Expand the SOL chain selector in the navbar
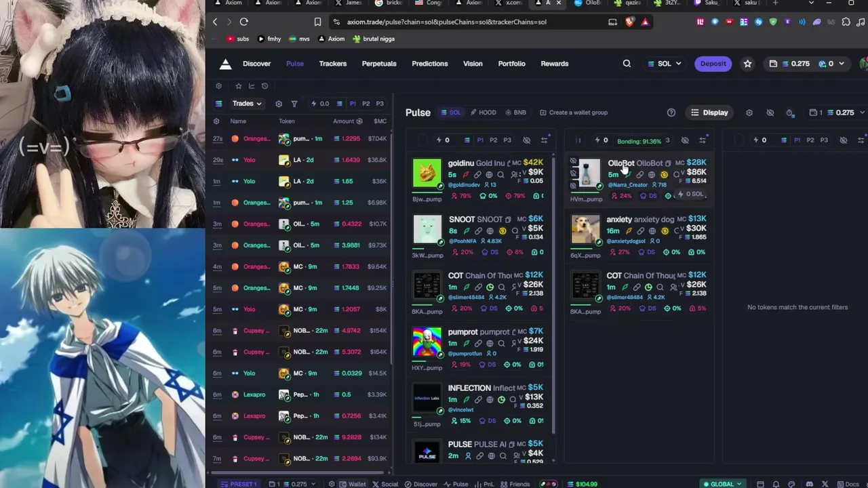Screen dimensions: 868x488 click(x=665, y=64)
